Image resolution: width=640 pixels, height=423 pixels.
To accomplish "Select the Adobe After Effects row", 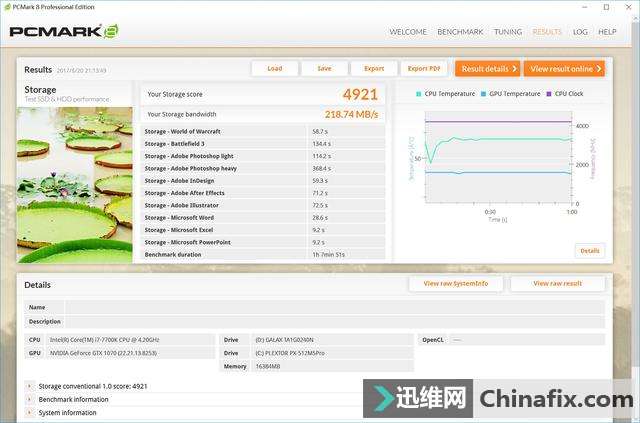I will [263, 193].
